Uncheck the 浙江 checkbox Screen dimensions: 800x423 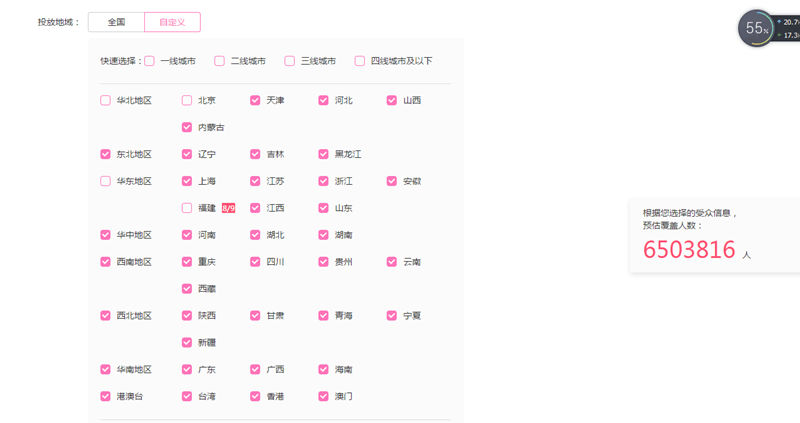(323, 181)
